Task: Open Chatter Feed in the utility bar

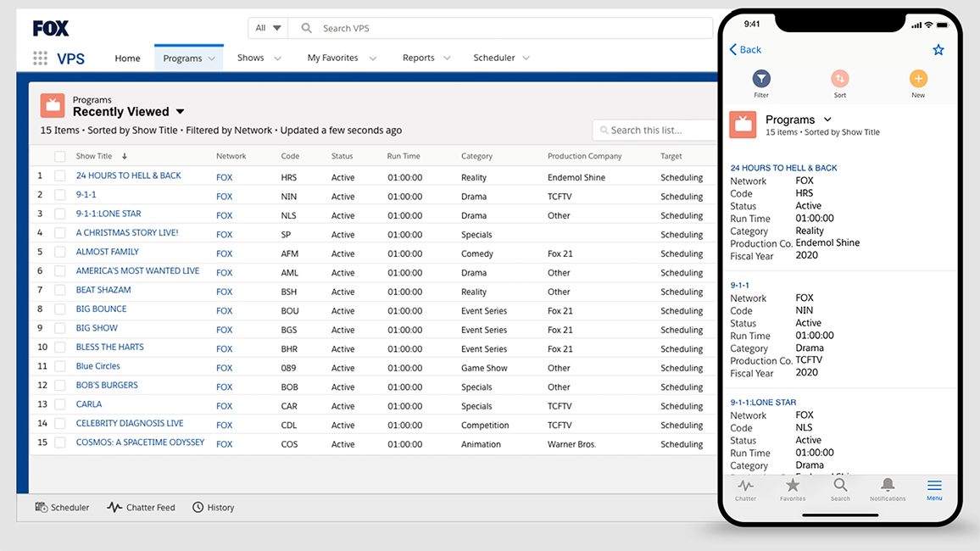Action: tap(141, 508)
